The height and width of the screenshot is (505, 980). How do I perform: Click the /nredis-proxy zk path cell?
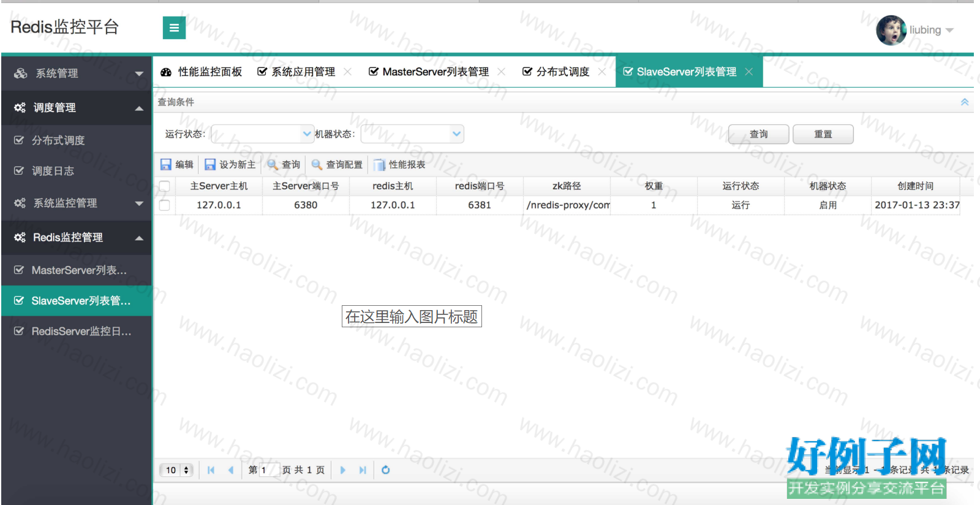(567, 205)
